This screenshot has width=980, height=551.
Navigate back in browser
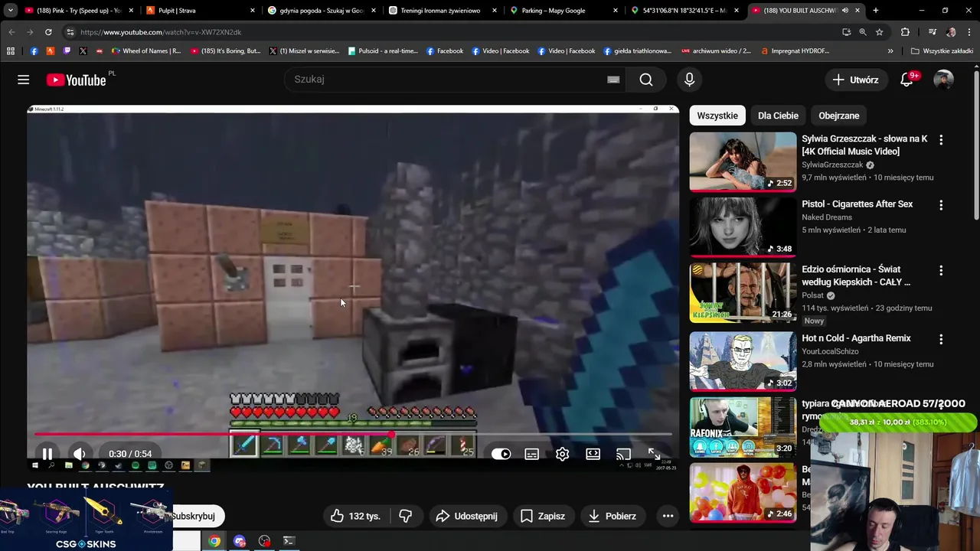(x=11, y=32)
